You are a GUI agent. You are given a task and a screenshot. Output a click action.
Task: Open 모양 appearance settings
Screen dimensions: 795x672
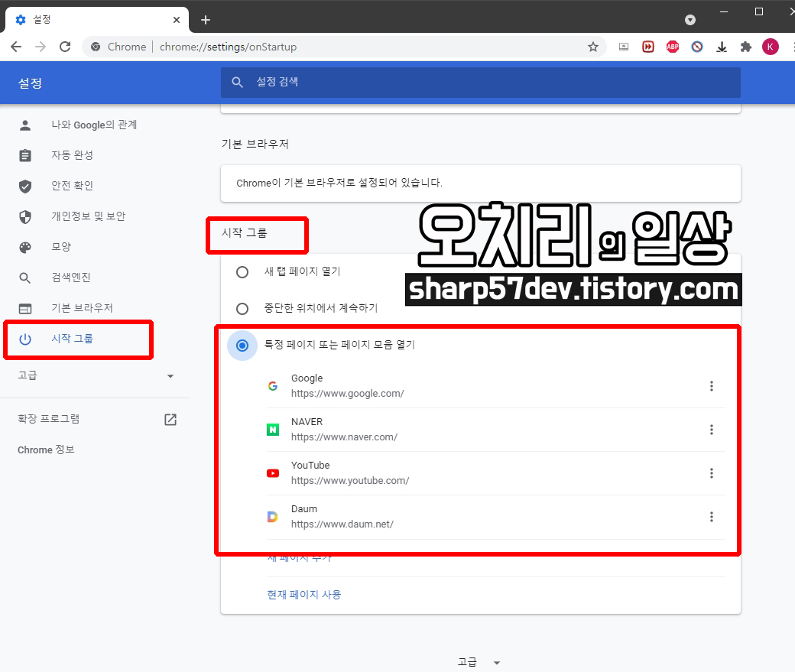coord(61,247)
